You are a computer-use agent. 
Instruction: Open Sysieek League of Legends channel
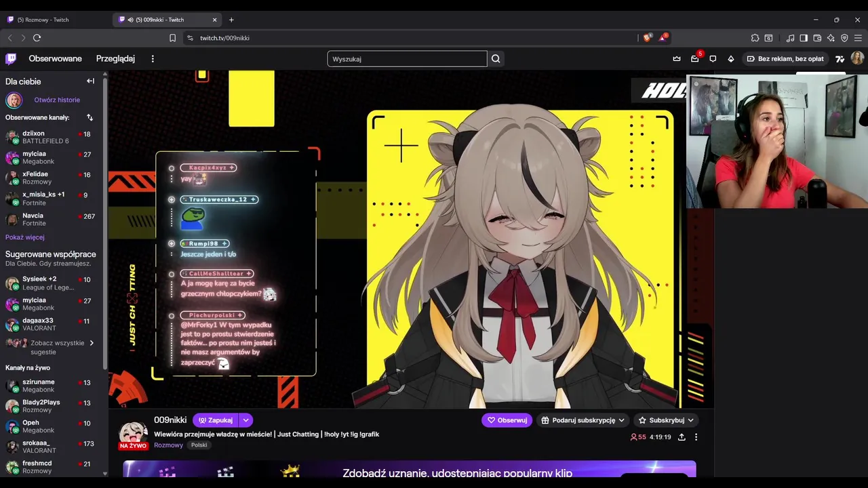coord(50,283)
